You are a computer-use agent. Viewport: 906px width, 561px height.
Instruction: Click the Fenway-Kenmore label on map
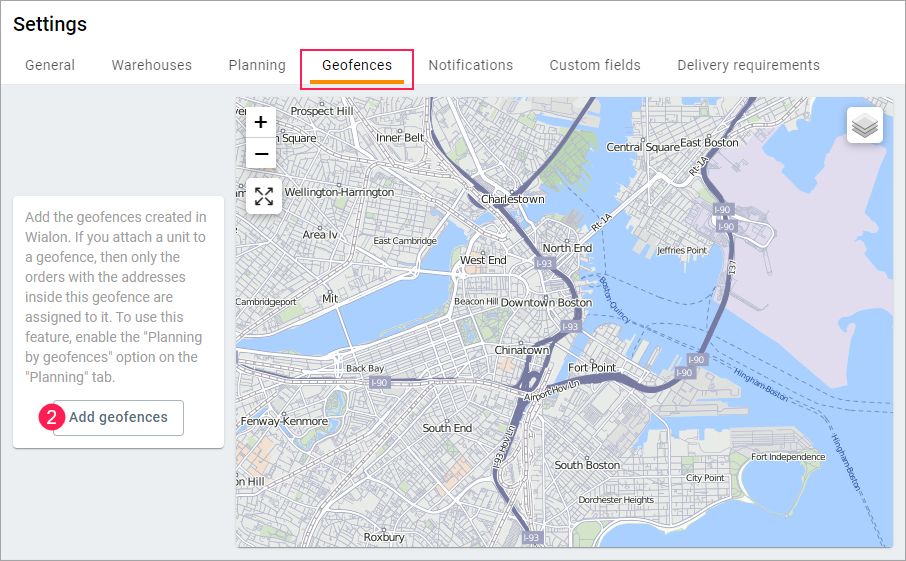click(284, 421)
